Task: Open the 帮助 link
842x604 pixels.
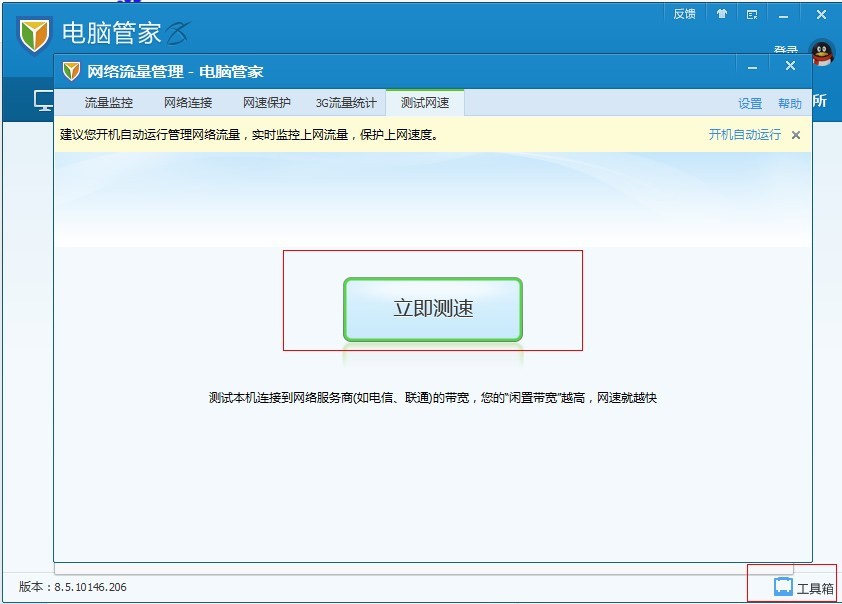Action: click(789, 104)
